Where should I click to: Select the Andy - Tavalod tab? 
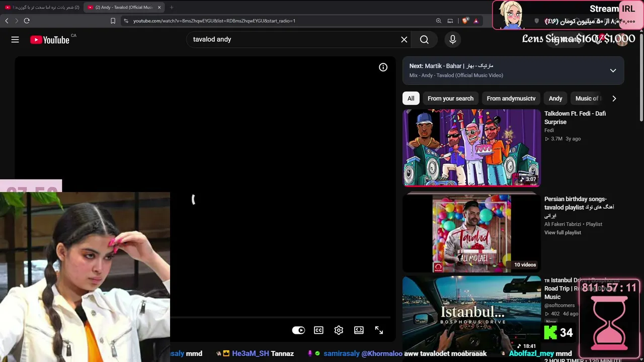(124, 7)
